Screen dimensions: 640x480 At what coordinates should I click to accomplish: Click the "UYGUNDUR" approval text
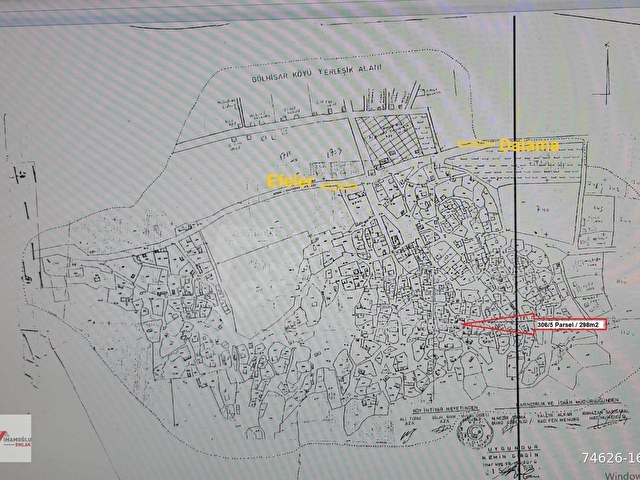click(513, 448)
